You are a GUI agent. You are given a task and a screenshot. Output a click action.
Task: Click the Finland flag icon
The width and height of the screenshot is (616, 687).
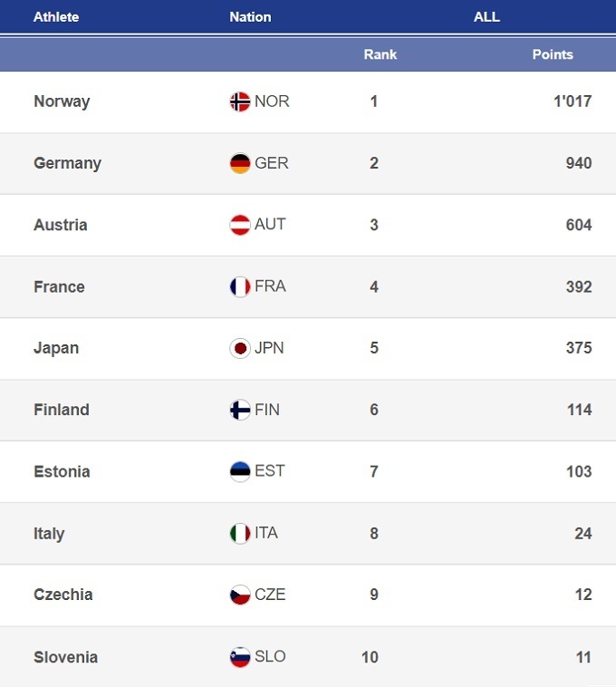click(240, 410)
